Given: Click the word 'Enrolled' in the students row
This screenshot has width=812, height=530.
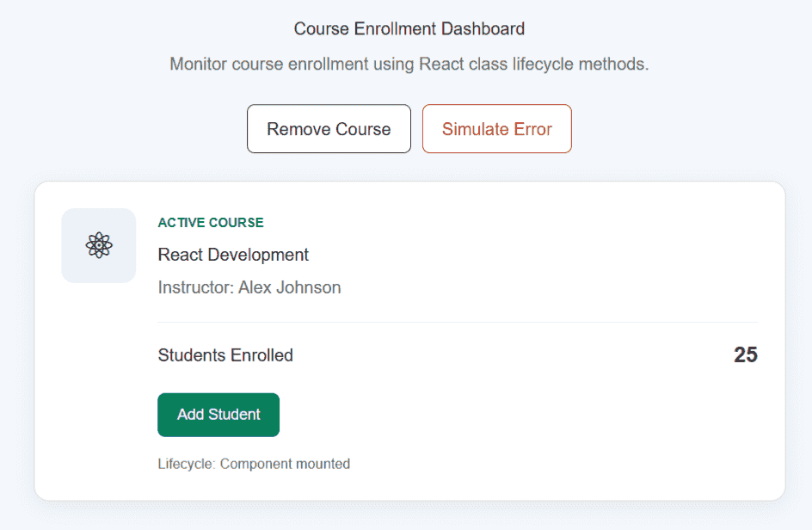Looking at the screenshot, I should [261, 355].
